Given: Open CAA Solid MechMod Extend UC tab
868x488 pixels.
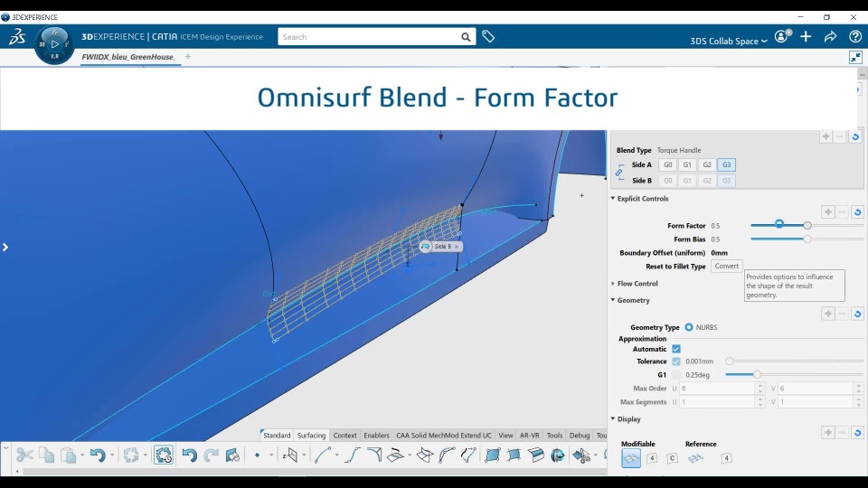Looking at the screenshot, I should [x=443, y=436].
